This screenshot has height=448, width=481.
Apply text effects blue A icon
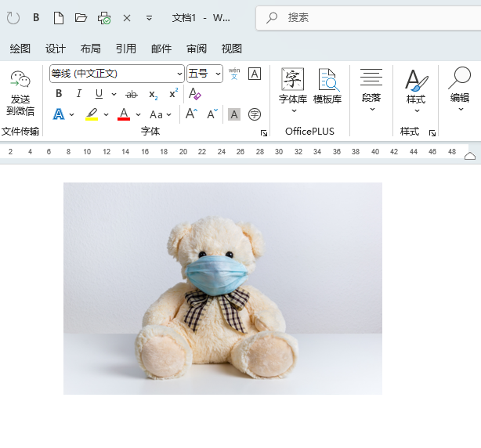point(59,114)
